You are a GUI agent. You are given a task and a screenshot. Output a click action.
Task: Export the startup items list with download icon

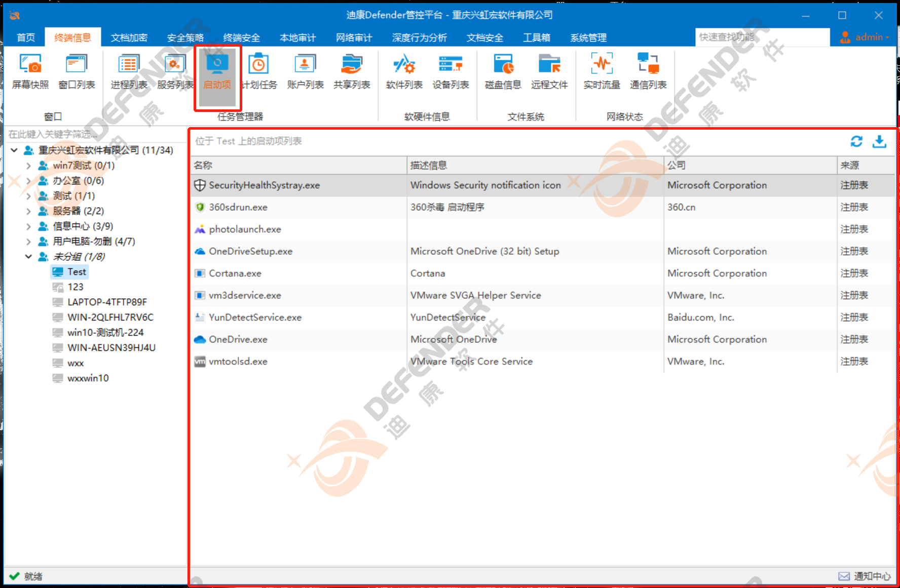coord(879,141)
